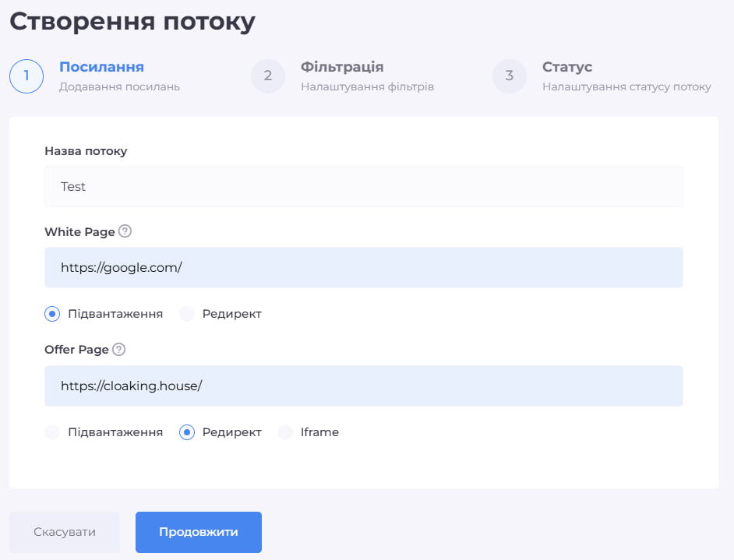Select Підвантаження for the Offer Page
The height and width of the screenshot is (560, 734).
point(51,431)
